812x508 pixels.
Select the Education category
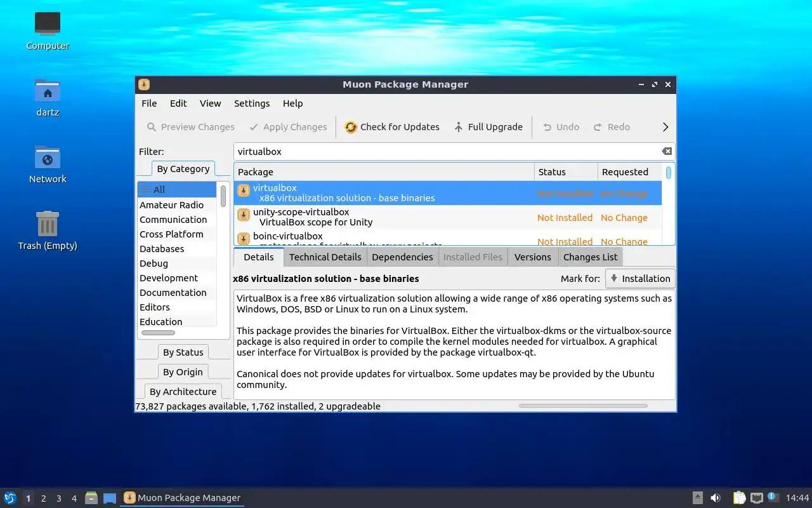pos(177,322)
